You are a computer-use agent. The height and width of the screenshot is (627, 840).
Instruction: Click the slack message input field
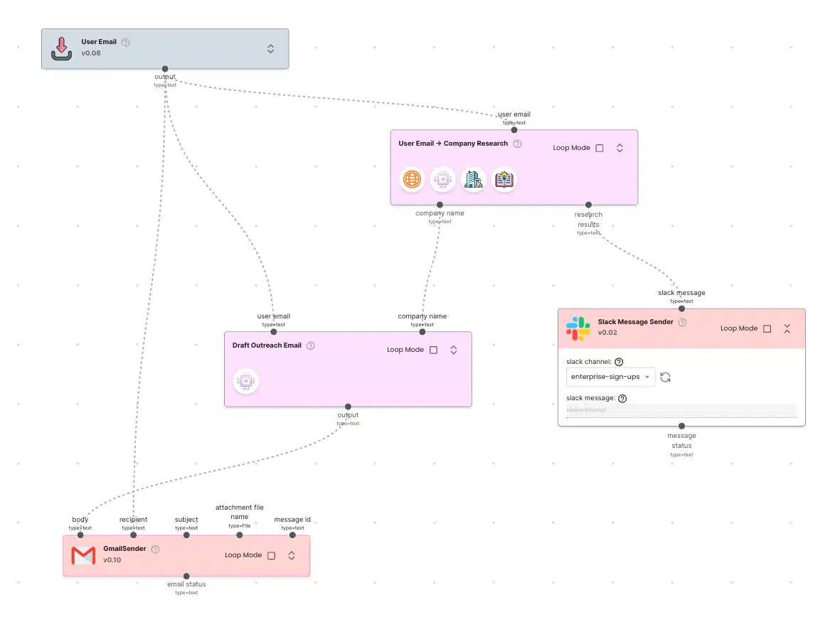(x=681, y=411)
